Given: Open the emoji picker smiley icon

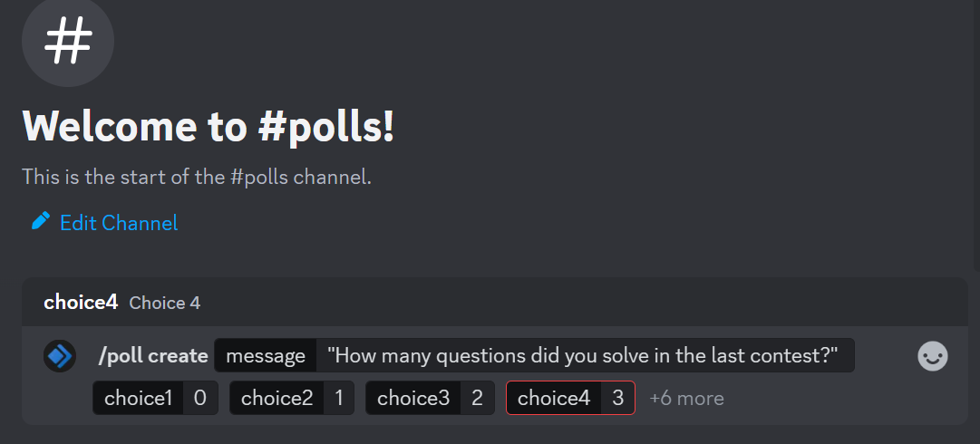Looking at the screenshot, I should point(933,356).
